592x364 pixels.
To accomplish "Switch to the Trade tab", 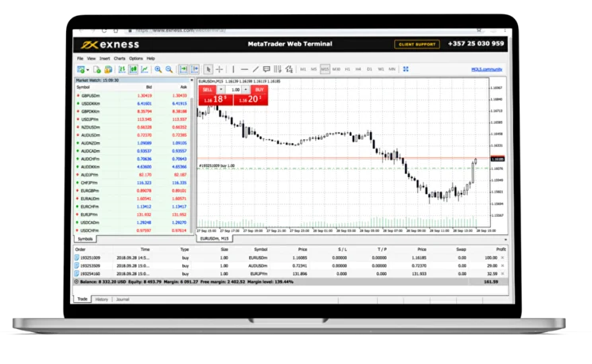I will pos(82,299).
